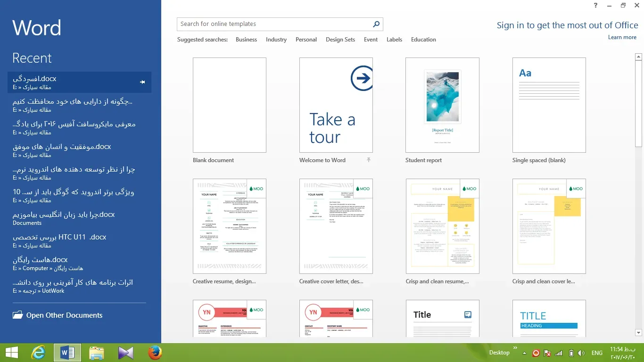Click the battery icon in the system tray

(571, 353)
